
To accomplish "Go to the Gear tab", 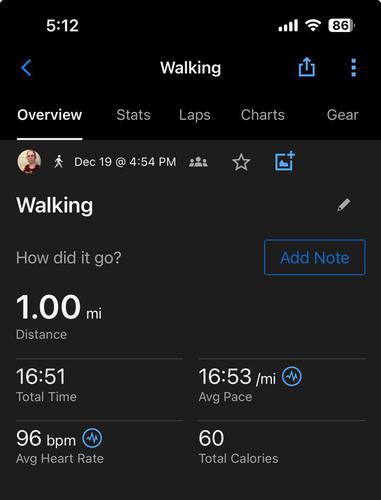I will pos(343,115).
